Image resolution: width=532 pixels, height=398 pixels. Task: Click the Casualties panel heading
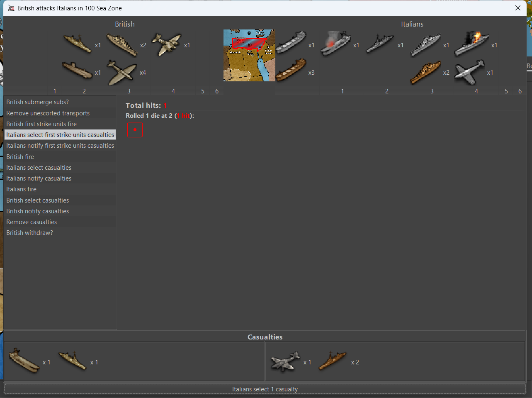[x=265, y=337]
